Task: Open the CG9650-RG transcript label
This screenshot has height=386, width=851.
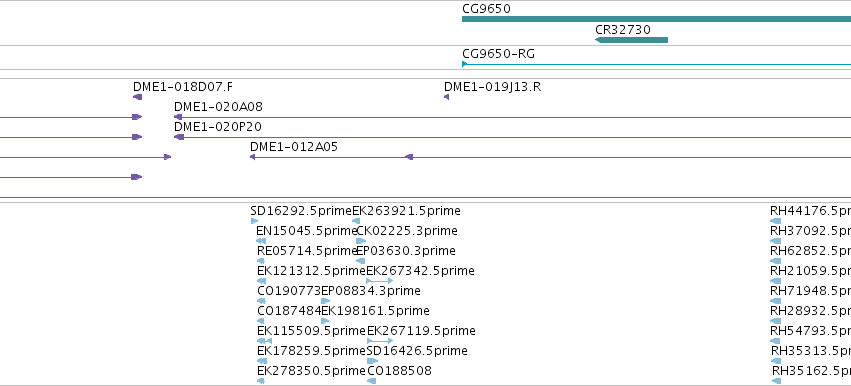Action: pyautogui.click(x=498, y=54)
